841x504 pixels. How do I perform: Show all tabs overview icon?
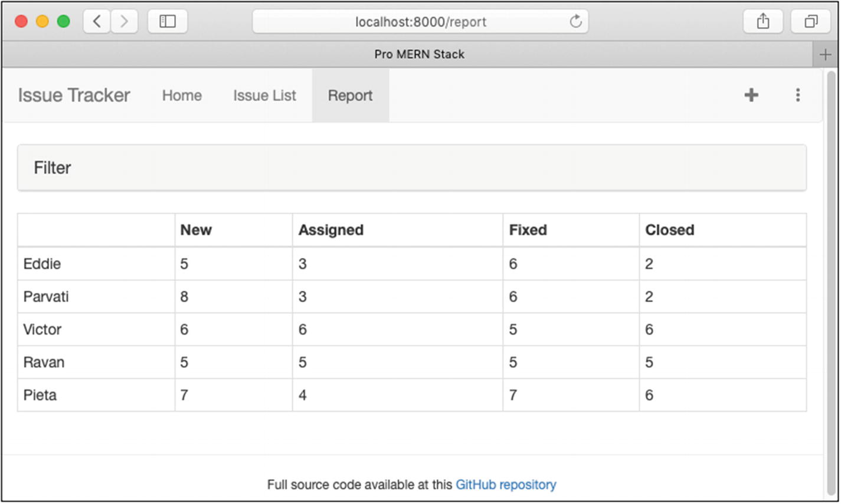tap(810, 22)
